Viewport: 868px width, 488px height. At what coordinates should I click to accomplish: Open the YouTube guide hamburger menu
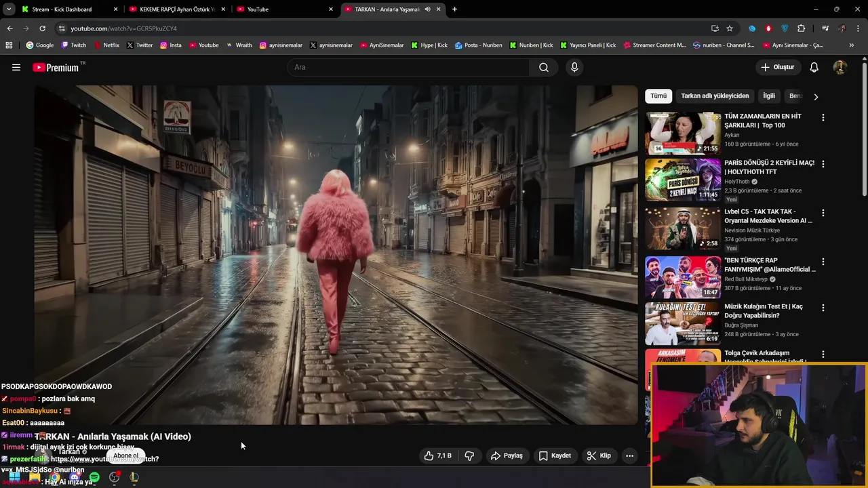click(16, 67)
